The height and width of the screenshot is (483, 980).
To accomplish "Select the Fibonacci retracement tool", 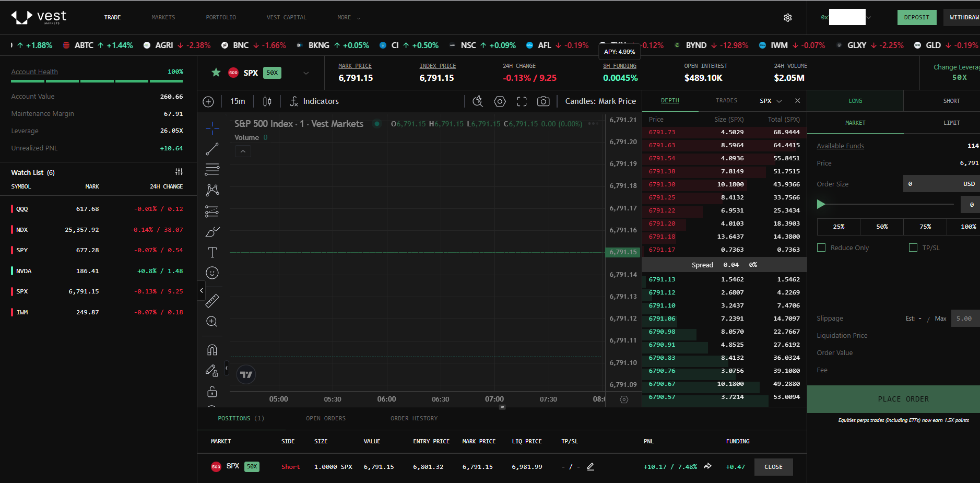I will (x=212, y=169).
